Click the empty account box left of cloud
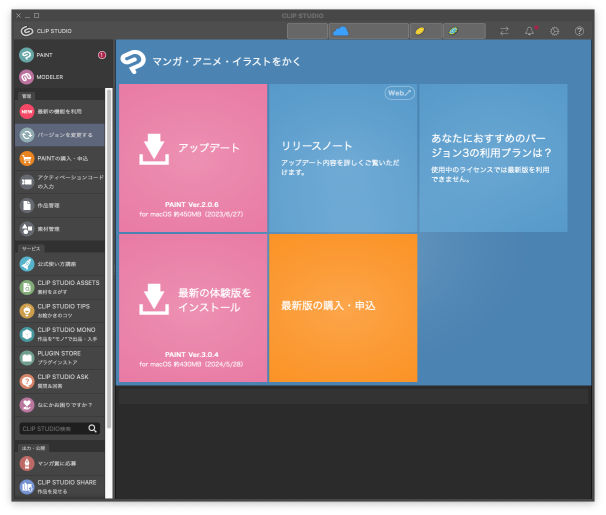The height and width of the screenshot is (515, 606). [308, 31]
